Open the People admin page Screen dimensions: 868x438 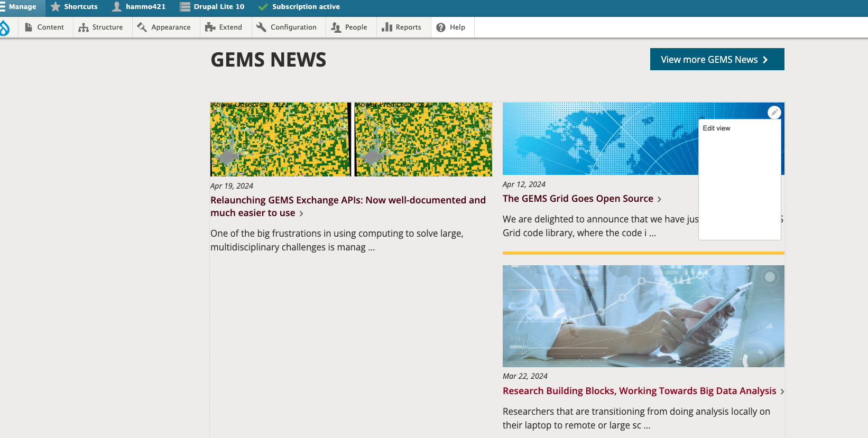[x=349, y=27]
